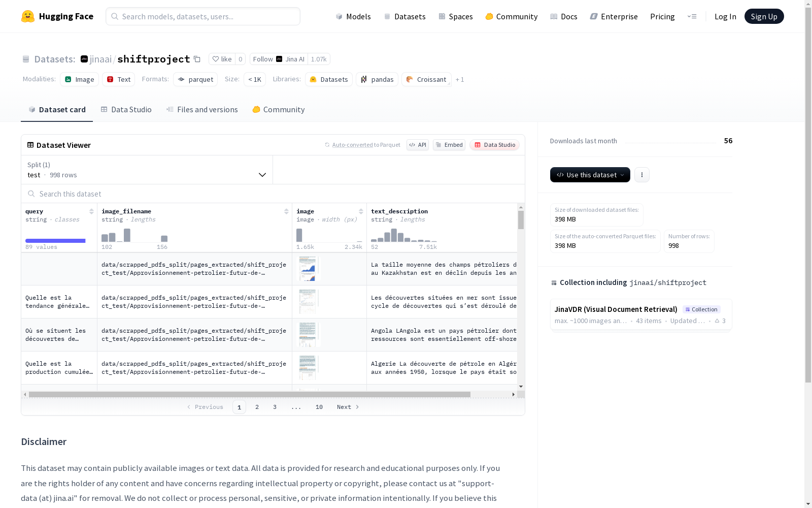Sort the image_filename column using its arrows
The image size is (812, 508).
click(x=286, y=211)
